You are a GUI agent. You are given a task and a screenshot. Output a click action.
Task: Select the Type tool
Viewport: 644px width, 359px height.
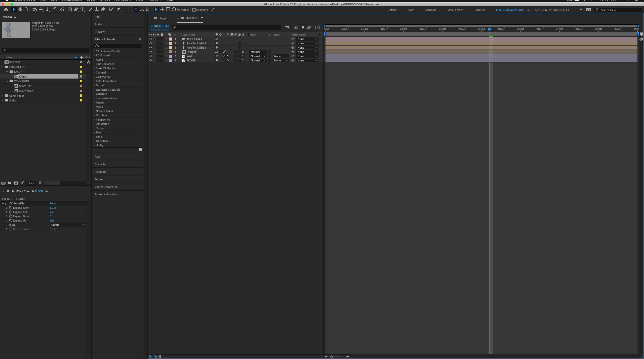(82, 10)
